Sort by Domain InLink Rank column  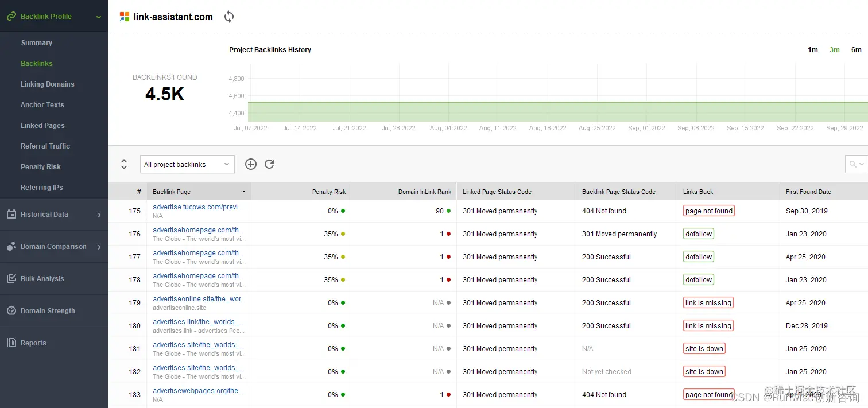click(x=404, y=192)
